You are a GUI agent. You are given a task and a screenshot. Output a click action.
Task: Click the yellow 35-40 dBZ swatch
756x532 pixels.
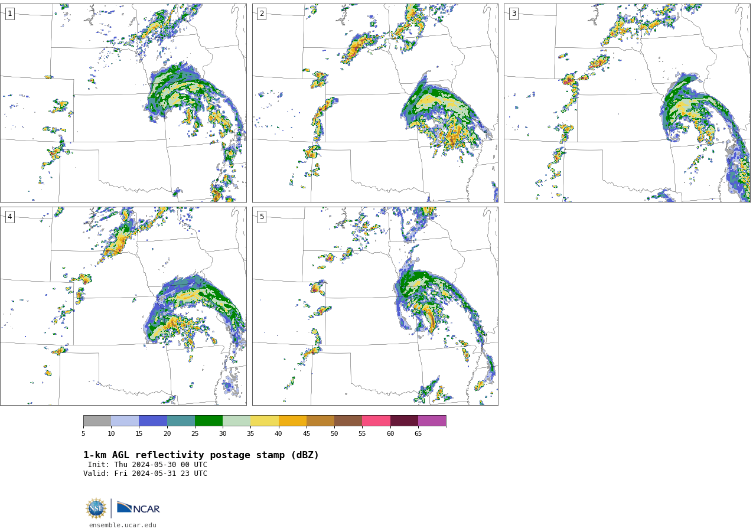(x=265, y=421)
